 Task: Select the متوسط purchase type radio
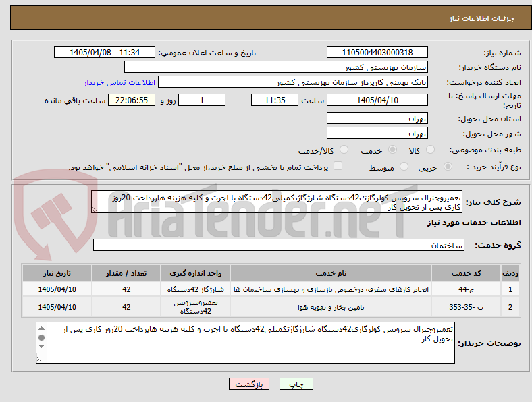(x=404, y=167)
